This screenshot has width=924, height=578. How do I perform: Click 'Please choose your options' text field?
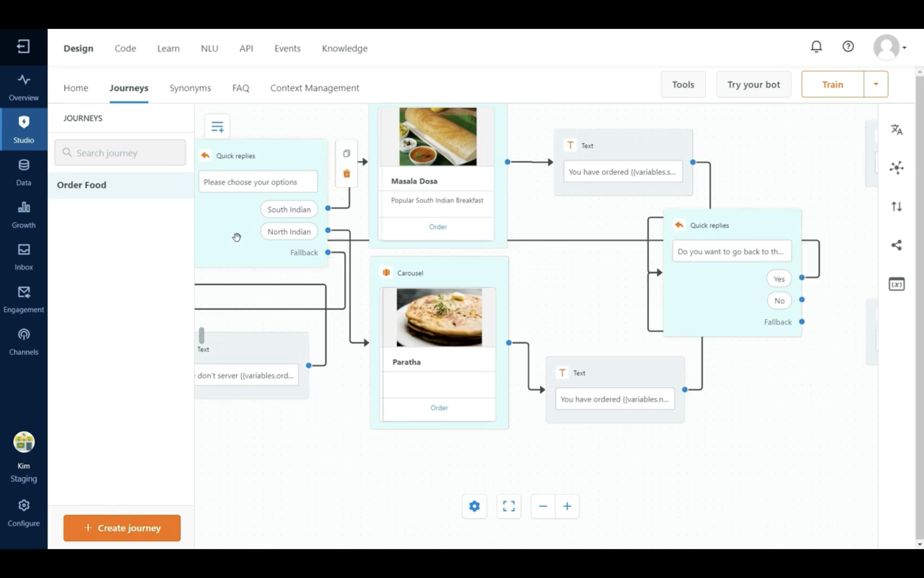258,181
